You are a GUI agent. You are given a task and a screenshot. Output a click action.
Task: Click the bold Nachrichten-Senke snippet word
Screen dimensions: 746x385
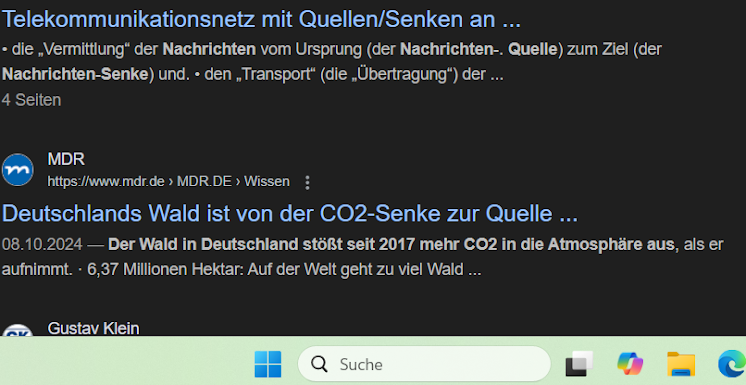[x=75, y=75]
